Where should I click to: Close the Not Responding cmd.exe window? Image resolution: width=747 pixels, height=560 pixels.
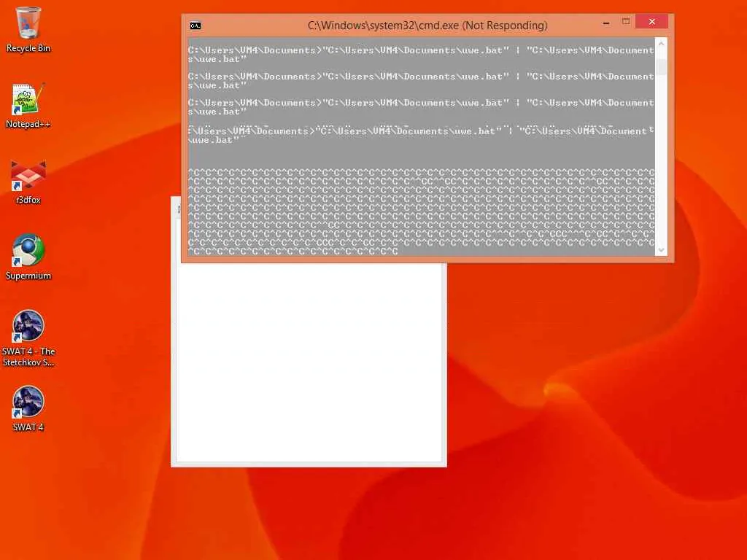pyautogui.click(x=651, y=21)
